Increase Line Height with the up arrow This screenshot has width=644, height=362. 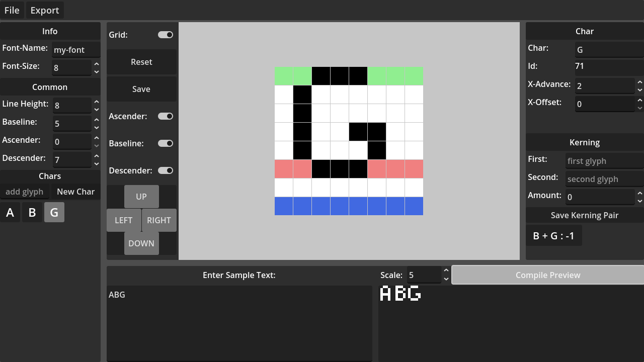coord(97,102)
